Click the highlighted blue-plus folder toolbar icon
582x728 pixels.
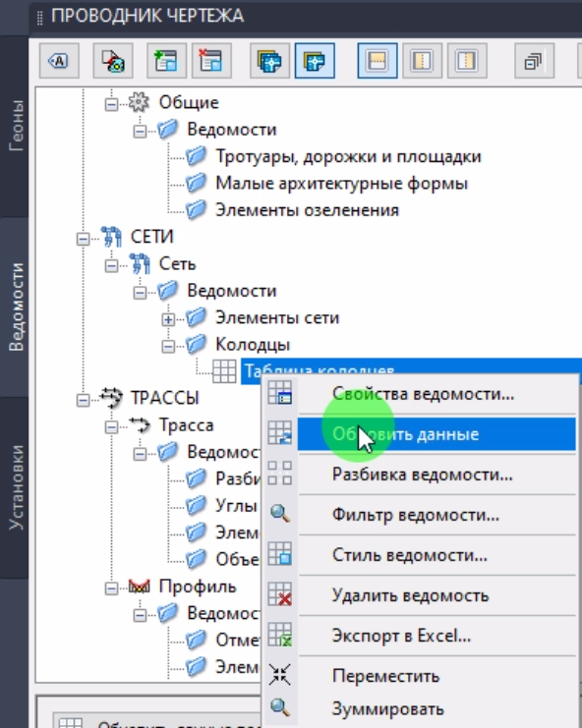click(315, 61)
